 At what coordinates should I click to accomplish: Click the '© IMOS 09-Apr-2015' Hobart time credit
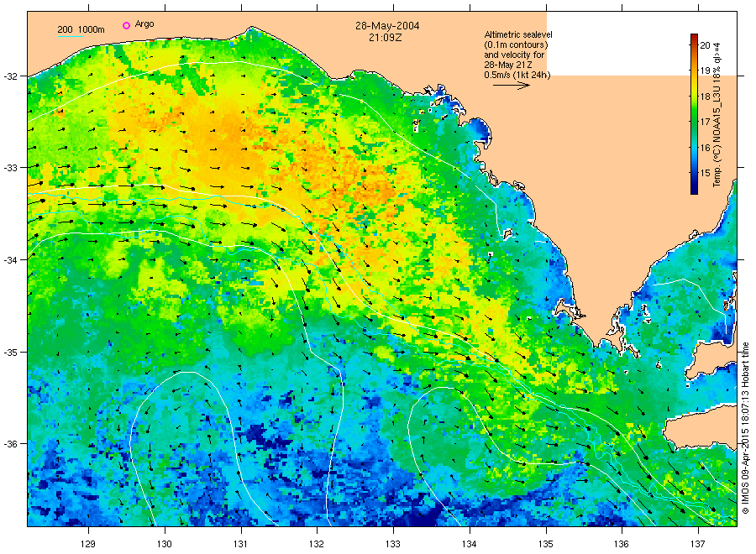point(745,428)
